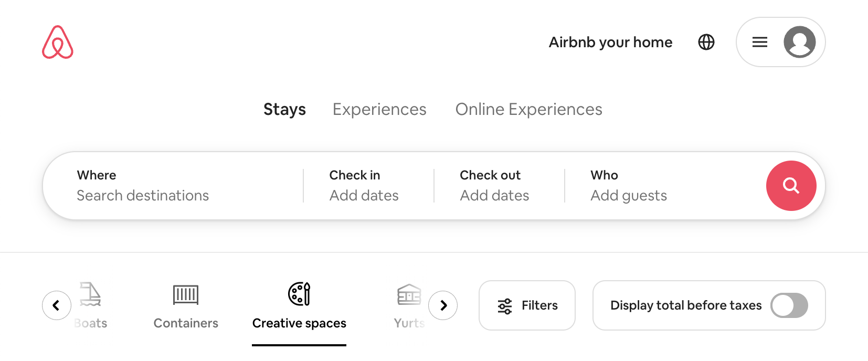Select the Creative spaces palette icon
The image size is (868, 361).
(299, 294)
